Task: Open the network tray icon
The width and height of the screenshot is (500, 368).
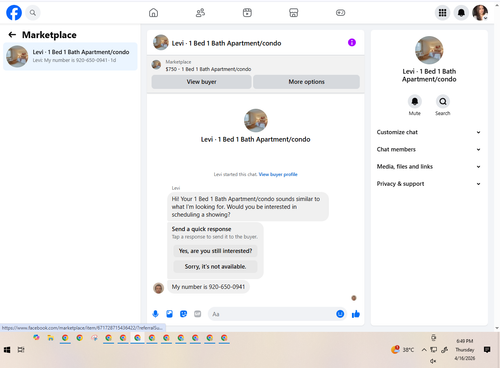Action: 433,350
